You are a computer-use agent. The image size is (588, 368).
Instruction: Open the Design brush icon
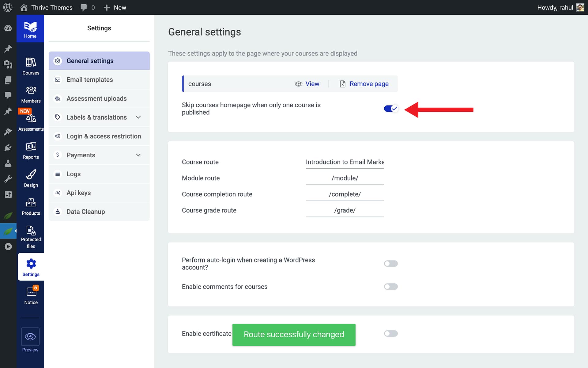click(31, 174)
